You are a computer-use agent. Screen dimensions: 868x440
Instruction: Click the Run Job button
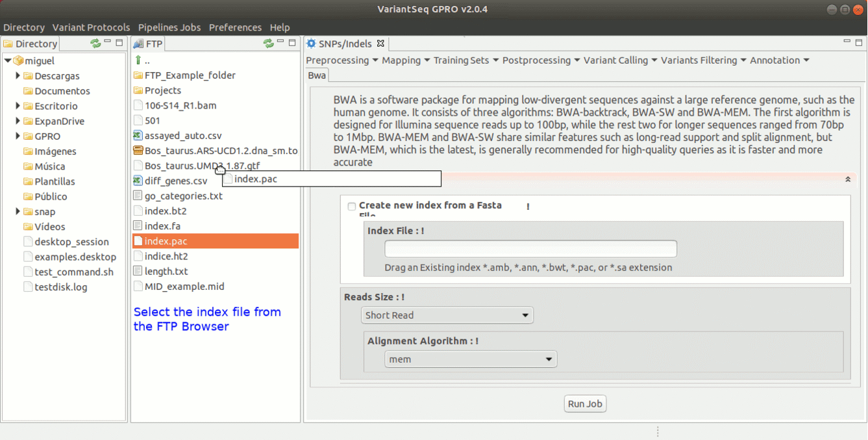point(585,404)
